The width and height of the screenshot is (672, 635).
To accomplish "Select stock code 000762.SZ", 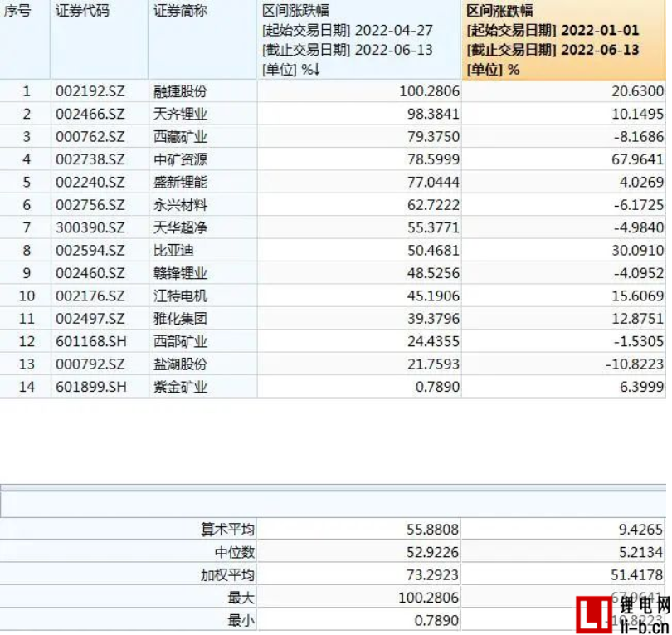I will (90, 137).
